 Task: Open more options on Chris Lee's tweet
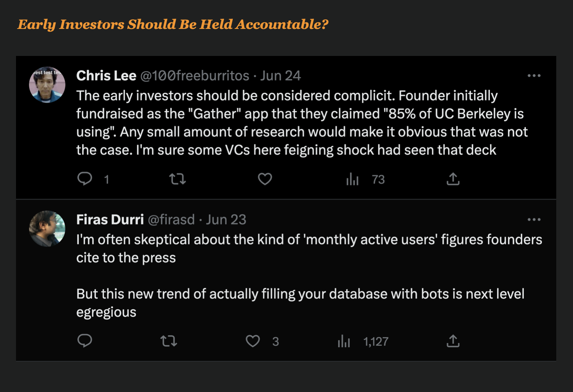click(x=534, y=76)
